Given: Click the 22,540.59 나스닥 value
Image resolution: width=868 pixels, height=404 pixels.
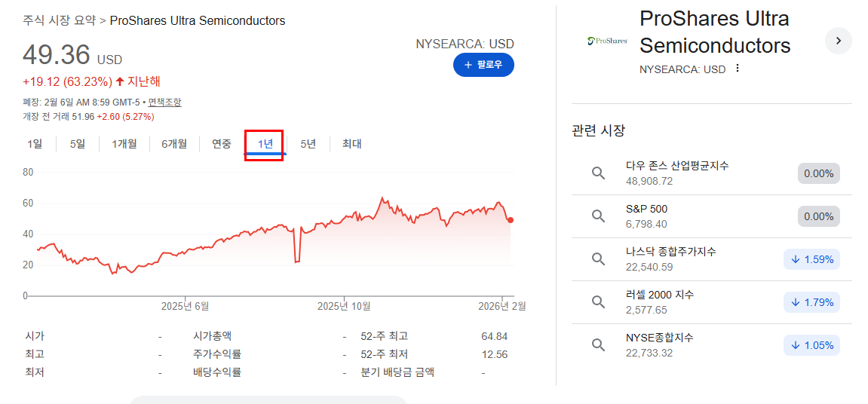Looking at the screenshot, I should (649, 267).
